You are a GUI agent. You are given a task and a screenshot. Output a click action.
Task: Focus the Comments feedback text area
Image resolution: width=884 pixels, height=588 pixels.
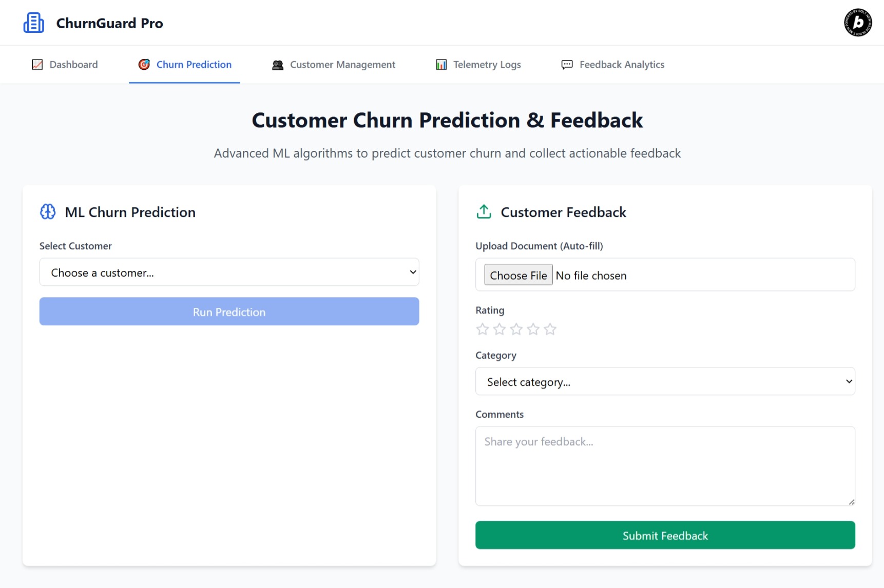click(665, 466)
